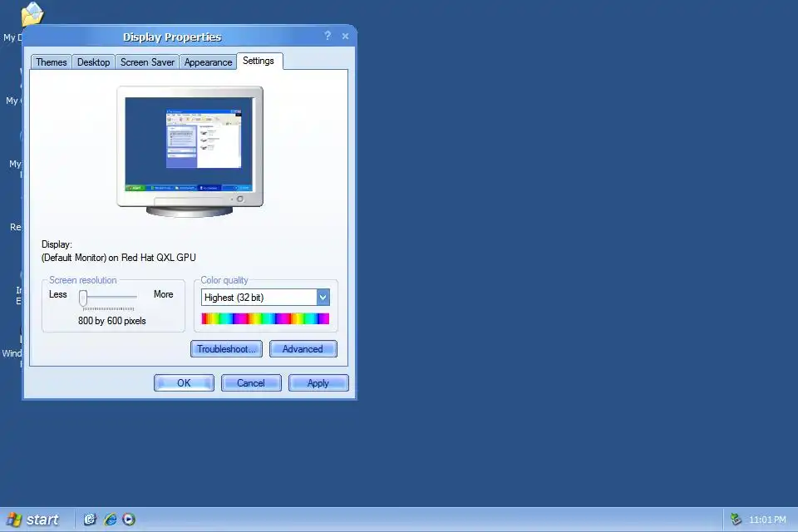Image resolution: width=798 pixels, height=532 pixels.
Task: Open the My Documents desktop folder icon
Action: click(32, 14)
